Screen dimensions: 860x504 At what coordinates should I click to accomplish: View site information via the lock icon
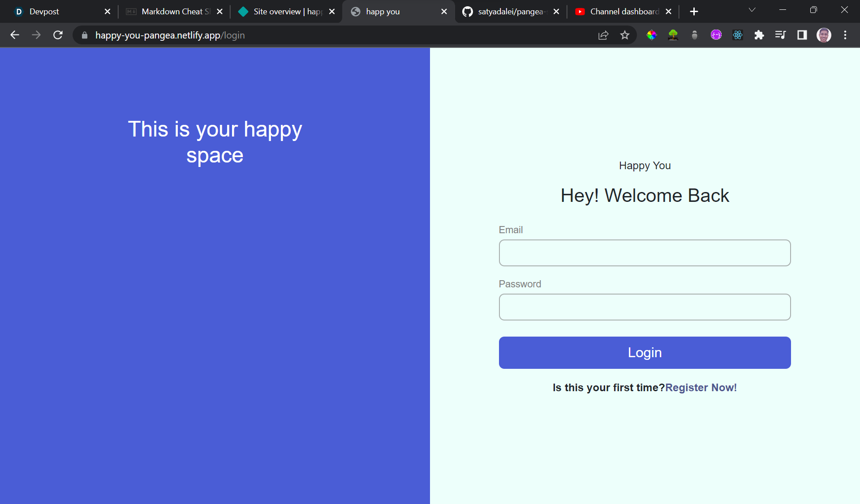click(x=85, y=35)
